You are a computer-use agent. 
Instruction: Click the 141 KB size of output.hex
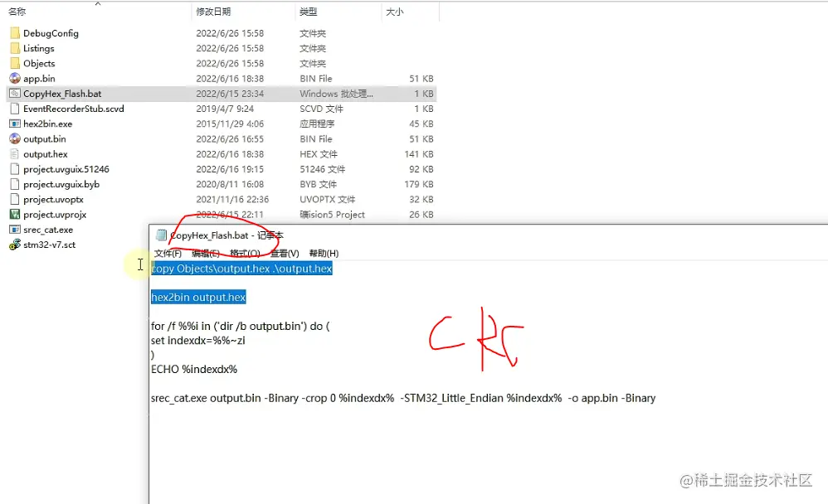tap(419, 154)
